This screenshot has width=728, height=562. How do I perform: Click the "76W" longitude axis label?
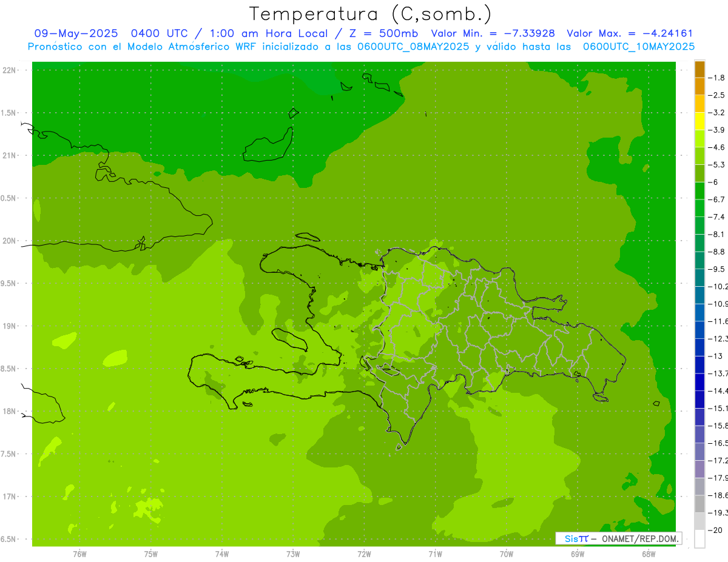pos(79,554)
